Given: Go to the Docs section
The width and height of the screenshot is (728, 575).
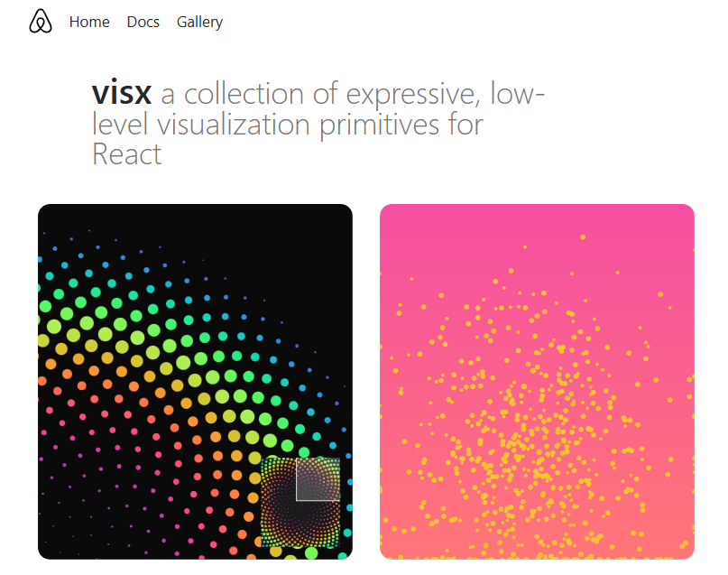Looking at the screenshot, I should (x=143, y=22).
